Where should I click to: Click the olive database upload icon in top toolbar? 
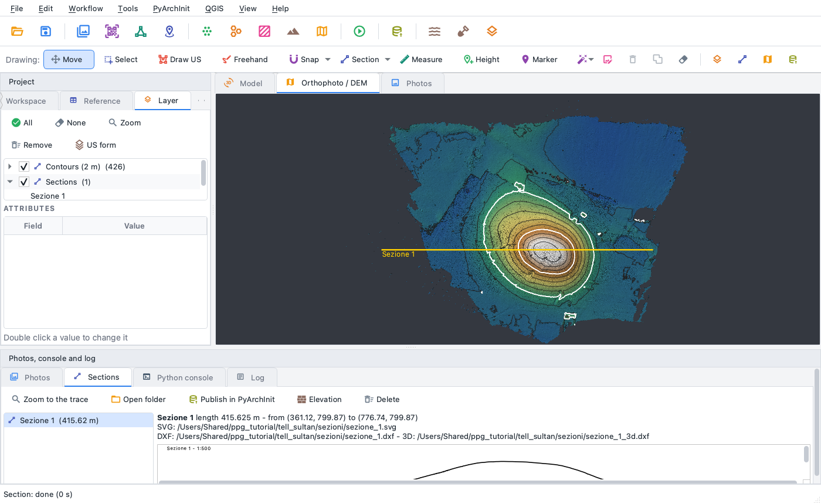[x=397, y=32]
